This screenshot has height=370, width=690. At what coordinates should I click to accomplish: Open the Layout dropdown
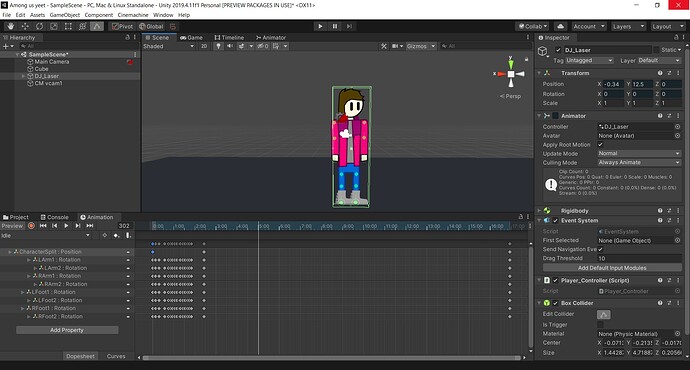[667, 26]
